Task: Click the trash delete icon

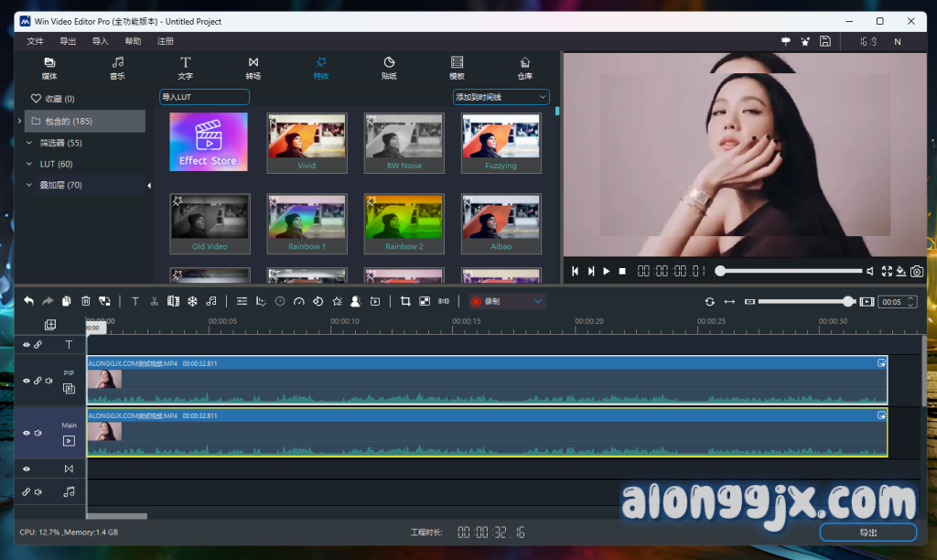Action: (x=86, y=301)
